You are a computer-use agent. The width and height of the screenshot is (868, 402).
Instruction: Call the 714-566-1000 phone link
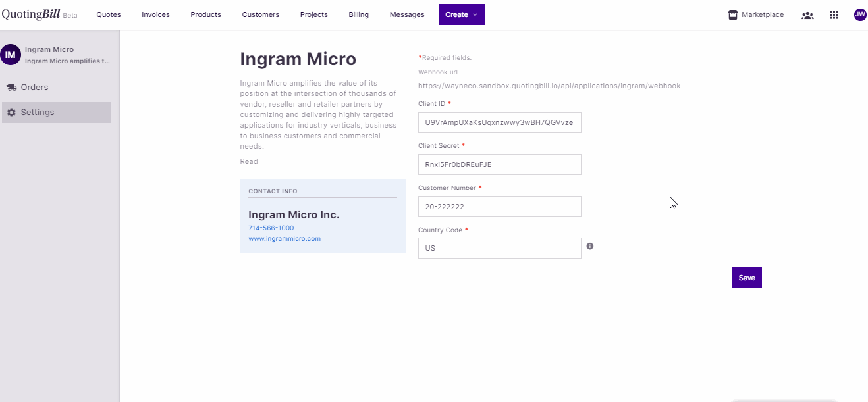coord(271,228)
